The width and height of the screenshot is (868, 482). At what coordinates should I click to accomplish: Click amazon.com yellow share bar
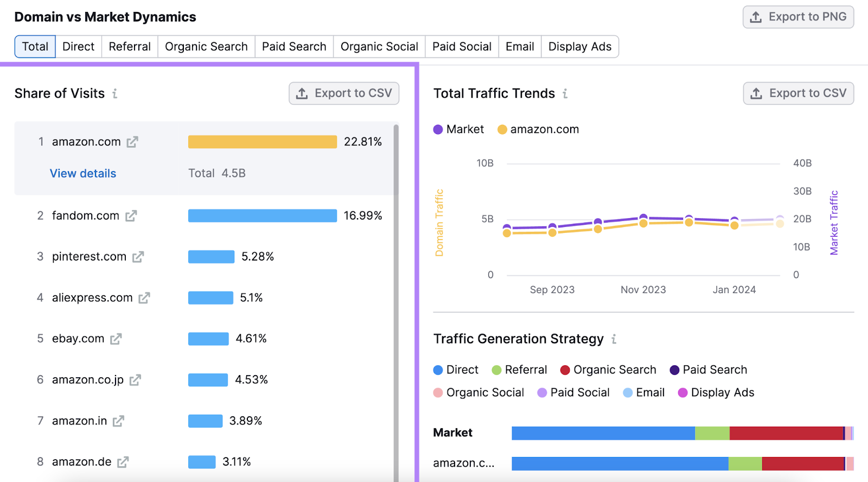tap(263, 142)
